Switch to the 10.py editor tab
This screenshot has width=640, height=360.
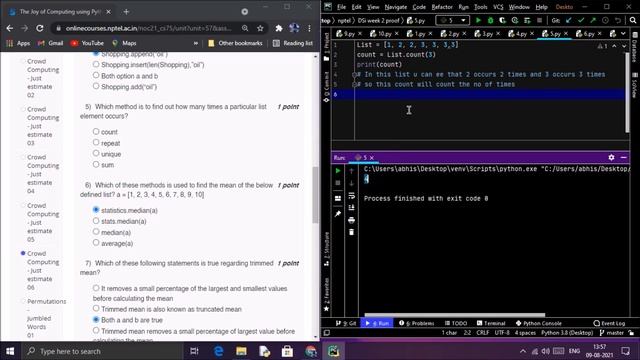point(384,34)
